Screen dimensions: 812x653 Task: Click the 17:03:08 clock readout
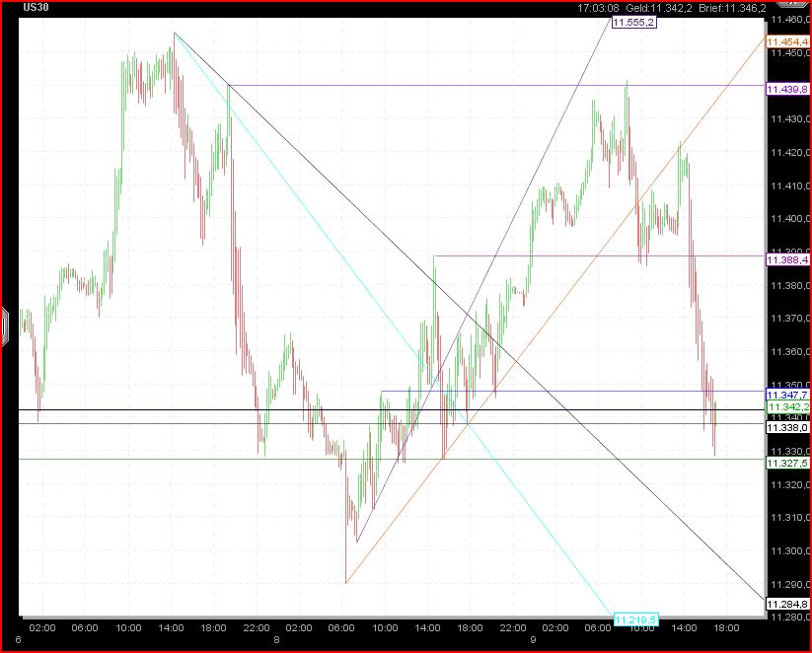pos(598,8)
